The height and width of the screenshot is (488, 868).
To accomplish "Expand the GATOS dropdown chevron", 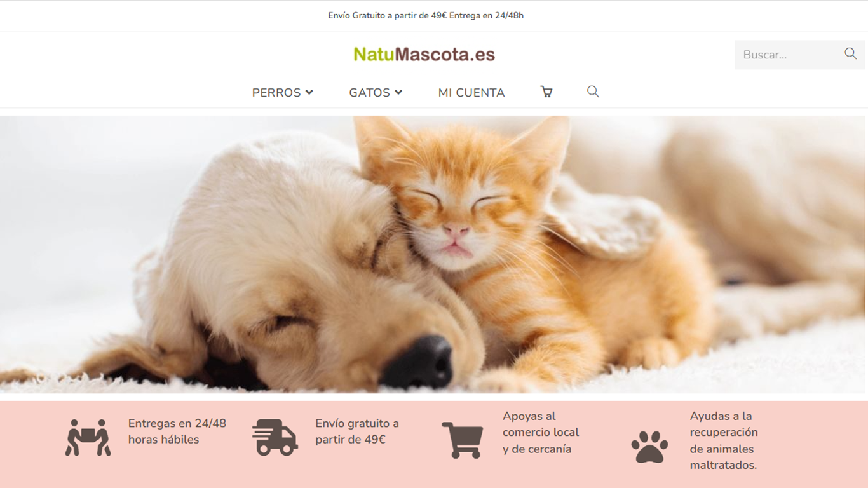I will click(398, 92).
